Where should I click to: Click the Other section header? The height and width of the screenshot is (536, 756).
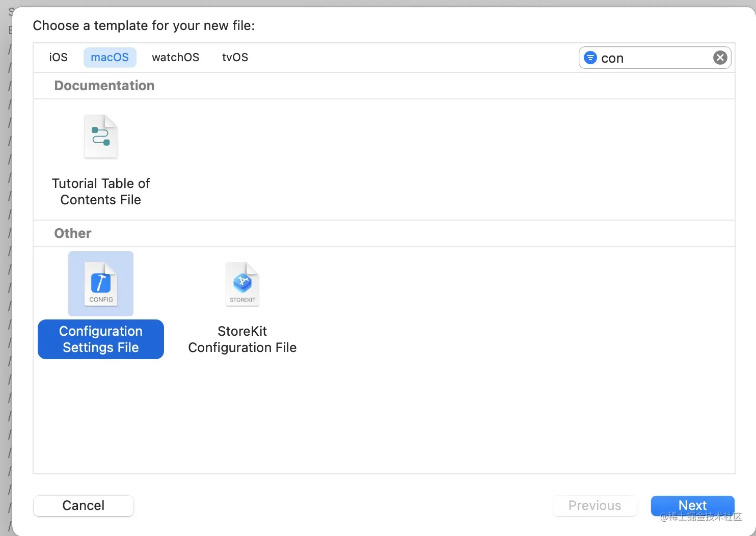pyautogui.click(x=73, y=233)
